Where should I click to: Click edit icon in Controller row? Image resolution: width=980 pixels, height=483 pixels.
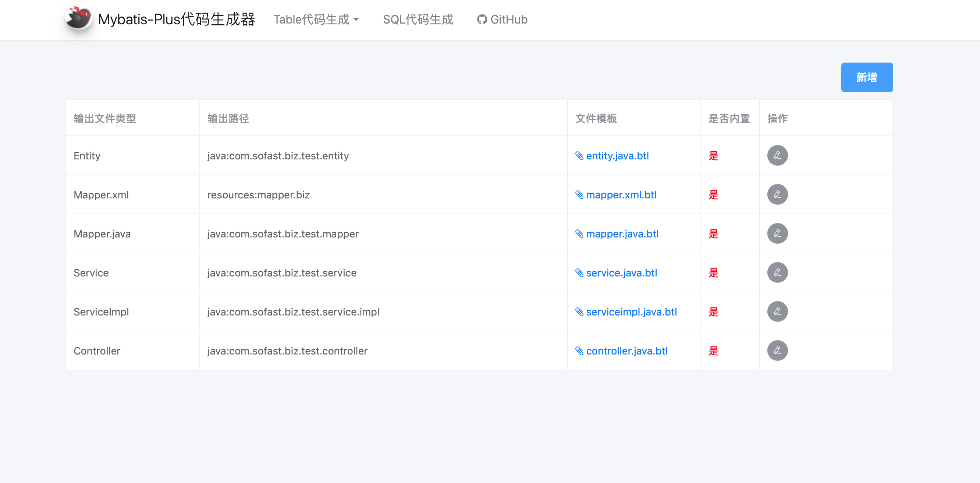coord(777,350)
